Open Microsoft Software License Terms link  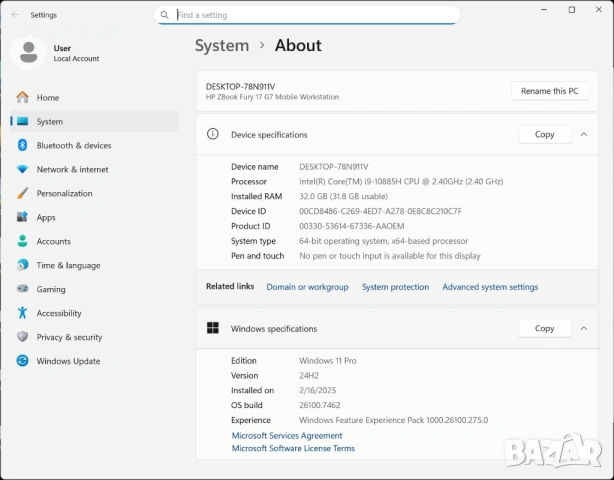[293, 448]
